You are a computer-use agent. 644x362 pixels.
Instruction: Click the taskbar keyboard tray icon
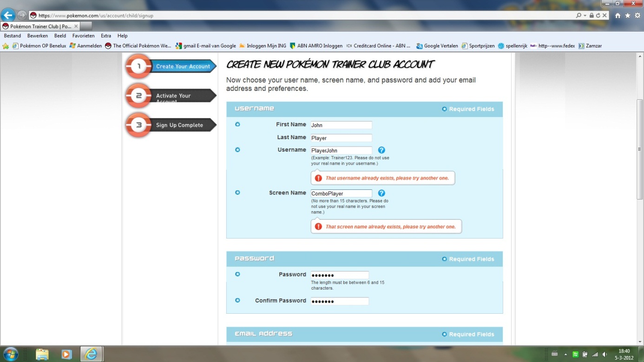coord(554,354)
